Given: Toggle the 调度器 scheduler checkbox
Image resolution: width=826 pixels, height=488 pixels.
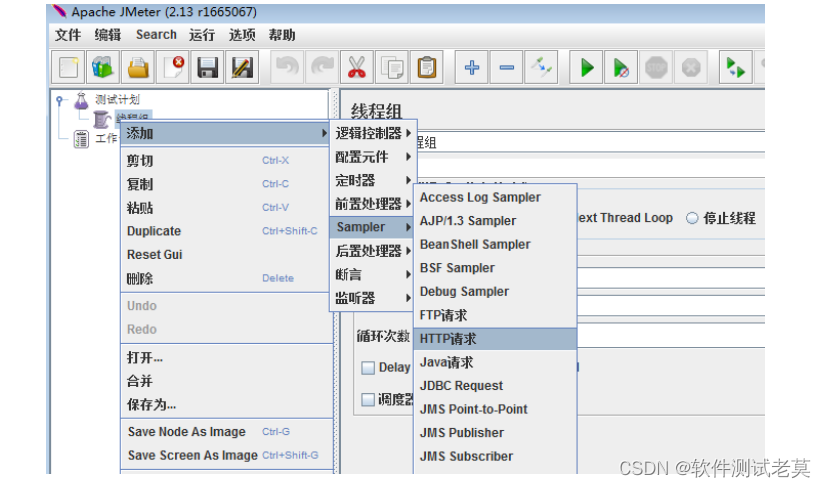Looking at the screenshot, I should pos(368,399).
